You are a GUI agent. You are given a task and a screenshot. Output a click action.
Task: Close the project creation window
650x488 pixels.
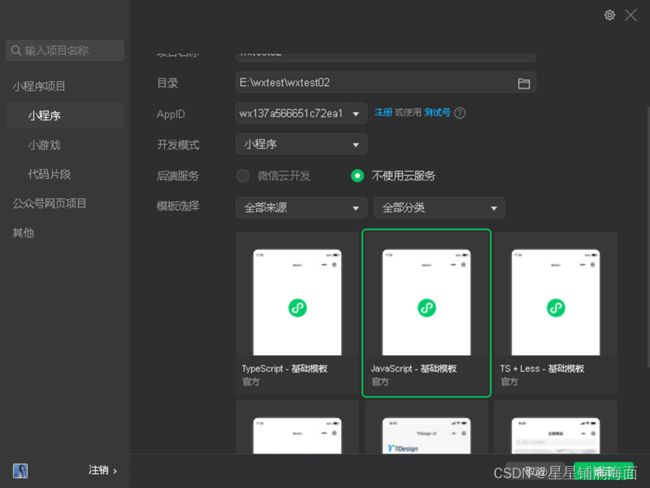point(631,15)
